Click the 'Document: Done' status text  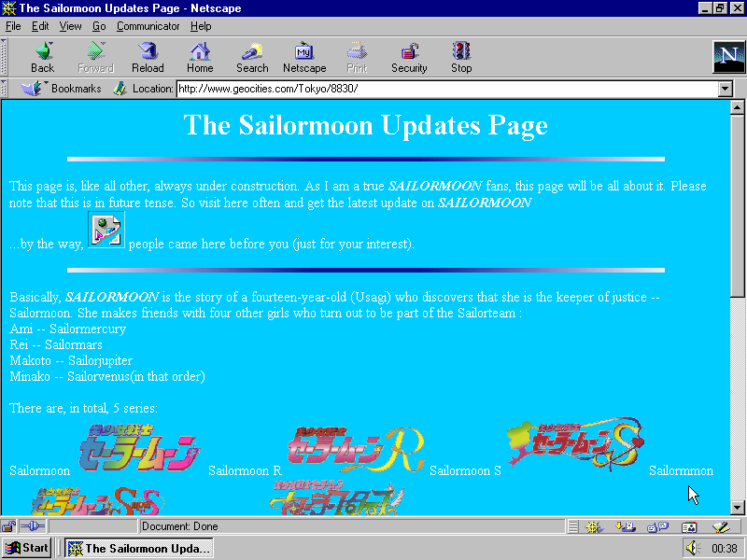[x=179, y=526]
